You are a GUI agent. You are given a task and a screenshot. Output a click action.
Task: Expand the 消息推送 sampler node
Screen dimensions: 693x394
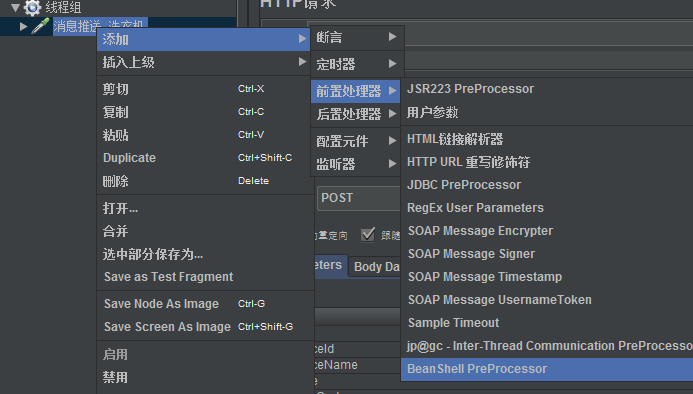[23, 27]
